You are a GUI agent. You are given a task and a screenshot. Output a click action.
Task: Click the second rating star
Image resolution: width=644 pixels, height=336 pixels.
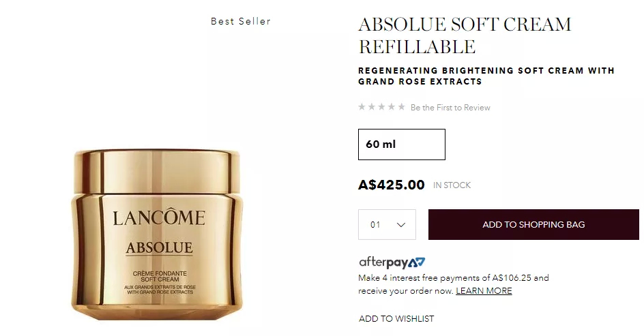pyautogui.click(x=372, y=107)
